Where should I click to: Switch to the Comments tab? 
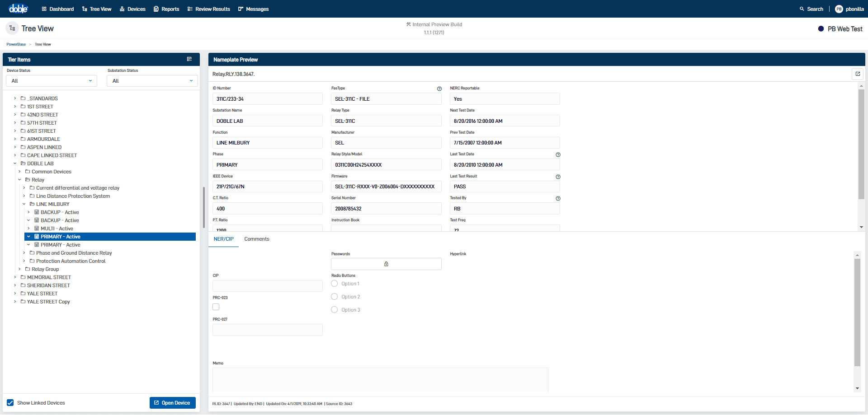(257, 239)
